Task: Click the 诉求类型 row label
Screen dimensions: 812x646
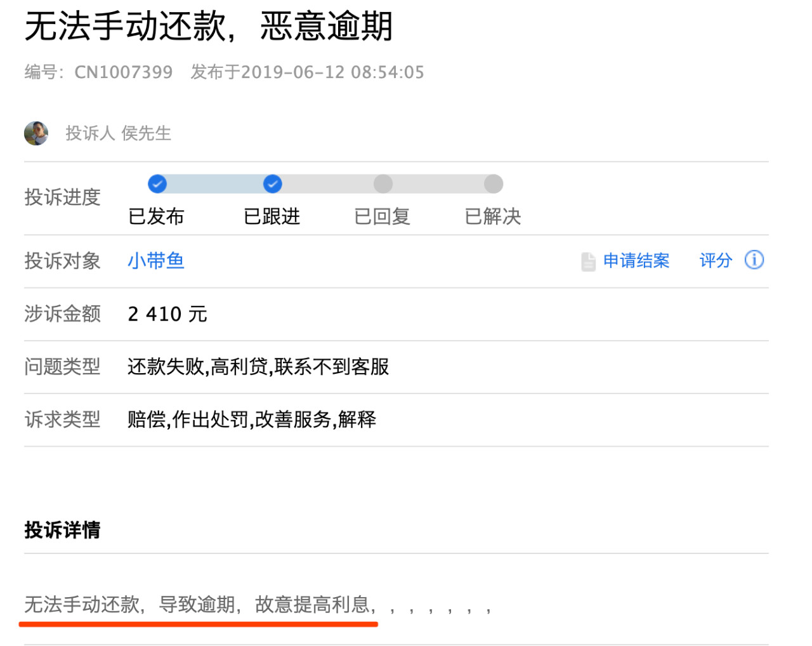Action: click(62, 419)
